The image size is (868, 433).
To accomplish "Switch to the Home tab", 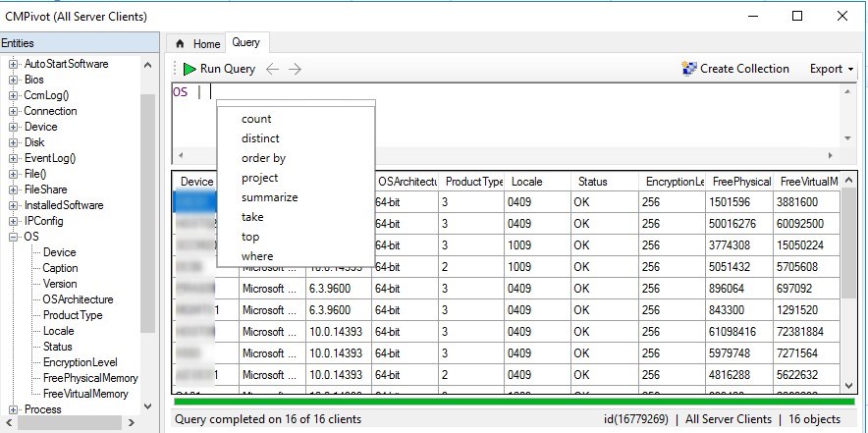I will [x=197, y=44].
